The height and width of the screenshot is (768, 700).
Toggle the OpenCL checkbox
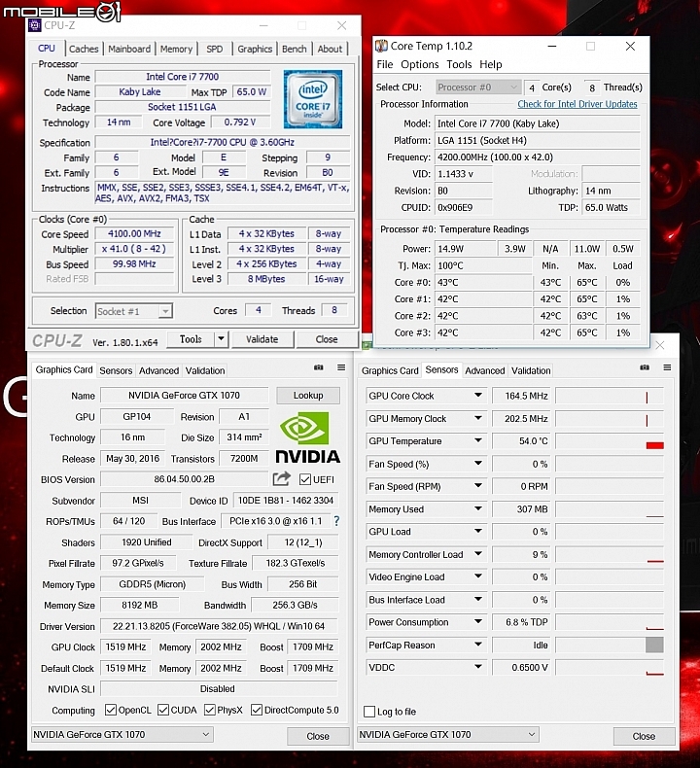[x=111, y=710]
